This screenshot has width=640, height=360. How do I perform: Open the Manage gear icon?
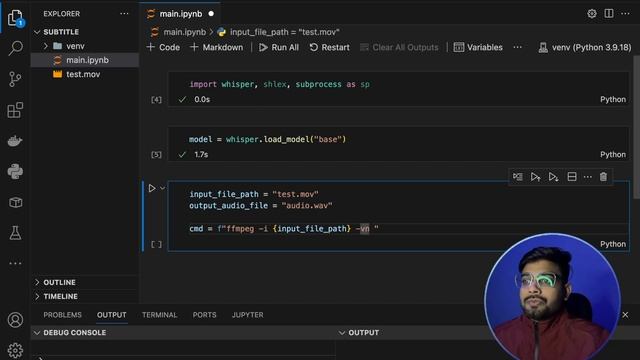click(15, 350)
